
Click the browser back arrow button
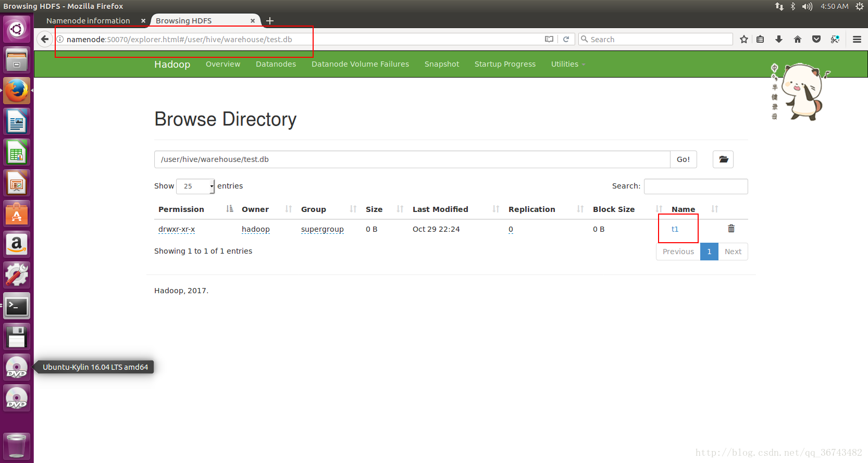pyautogui.click(x=45, y=39)
